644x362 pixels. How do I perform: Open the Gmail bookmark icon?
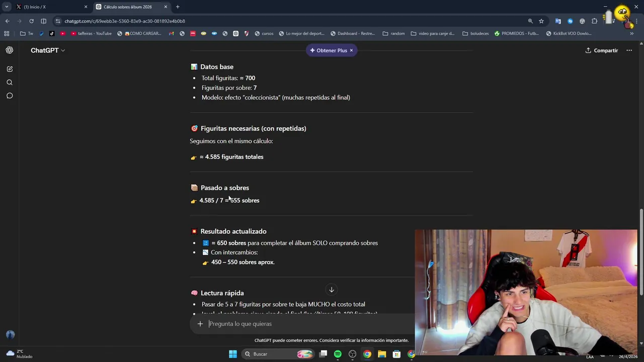pyautogui.click(x=171, y=34)
